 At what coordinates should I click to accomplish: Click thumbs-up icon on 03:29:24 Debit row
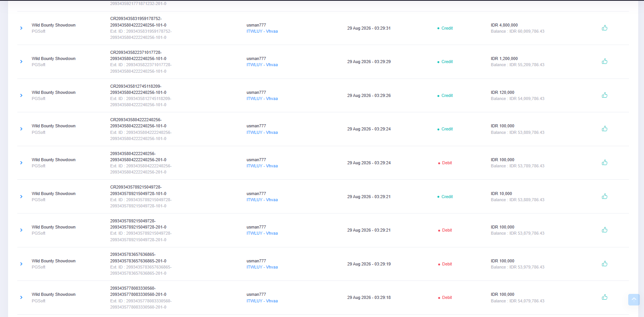point(604,162)
